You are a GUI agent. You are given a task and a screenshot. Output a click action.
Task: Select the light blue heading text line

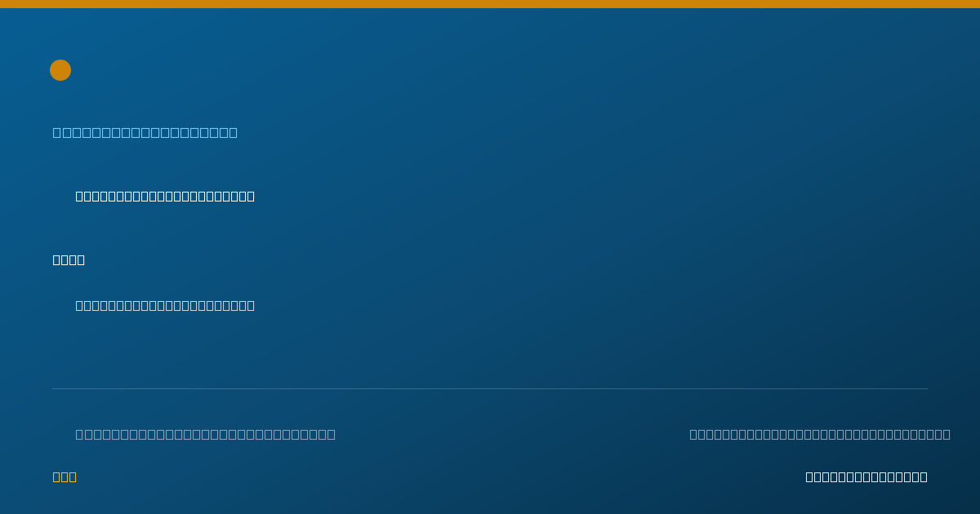point(145,132)
